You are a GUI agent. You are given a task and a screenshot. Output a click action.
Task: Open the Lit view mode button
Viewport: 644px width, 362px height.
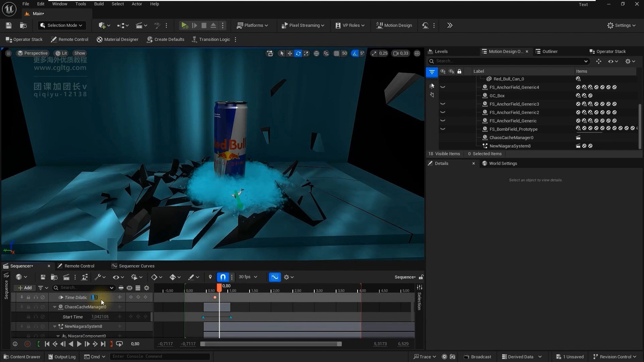(x=61, y=53)
